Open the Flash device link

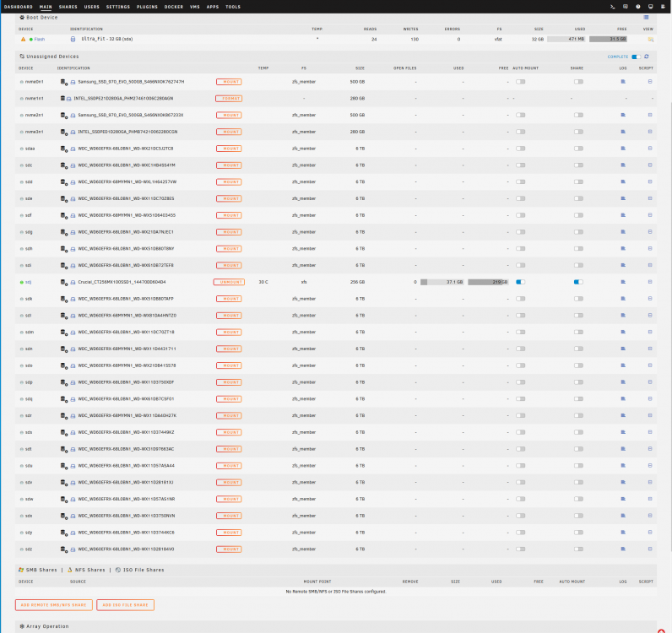tap(40, 39)
